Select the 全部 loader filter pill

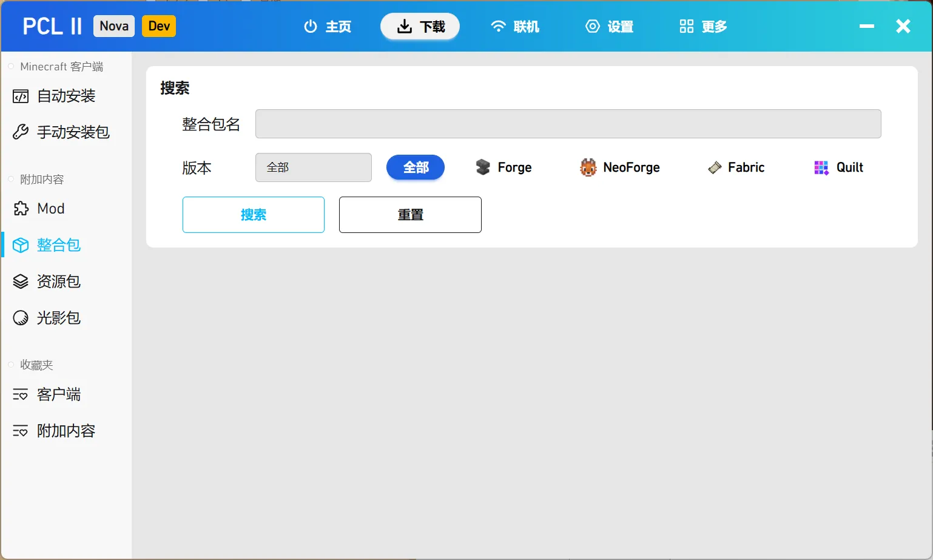[416, 167]
